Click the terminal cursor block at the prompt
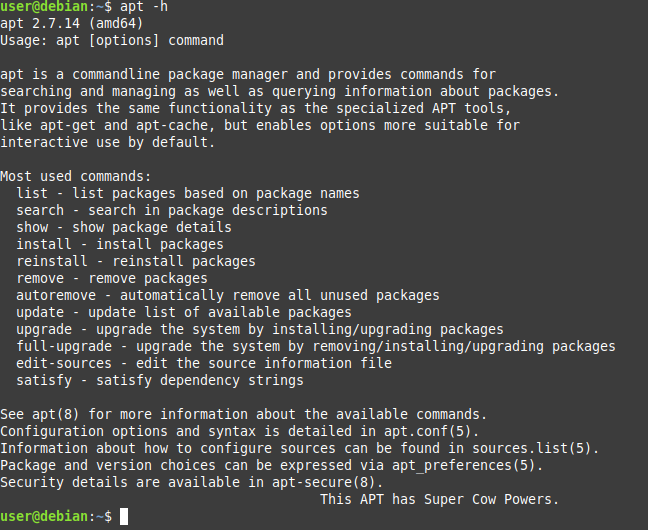Viewport: 648px width, 530px height. tap(124, 516)
